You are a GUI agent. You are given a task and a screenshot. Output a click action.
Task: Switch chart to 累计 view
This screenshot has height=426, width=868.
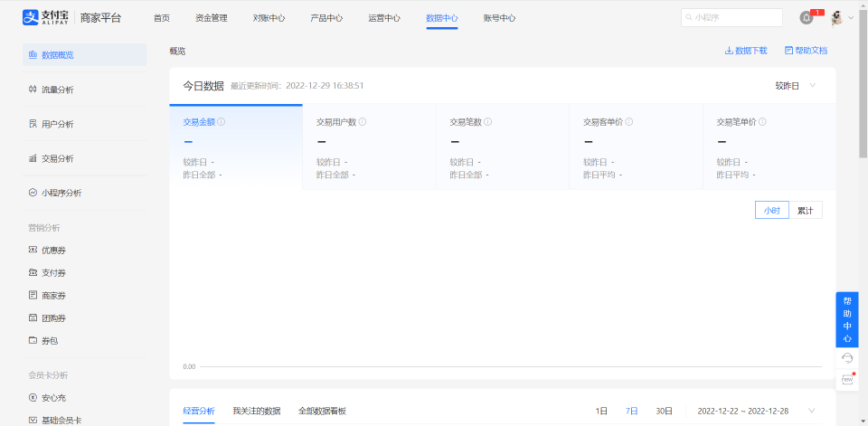click(806, 211)
